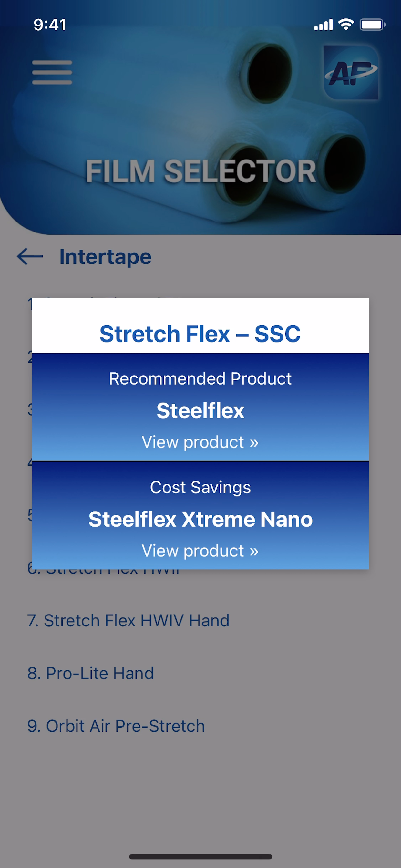Tap the cellular signal bars
The width and height of the screenshot is (401, 868).
tap(324, 25)
